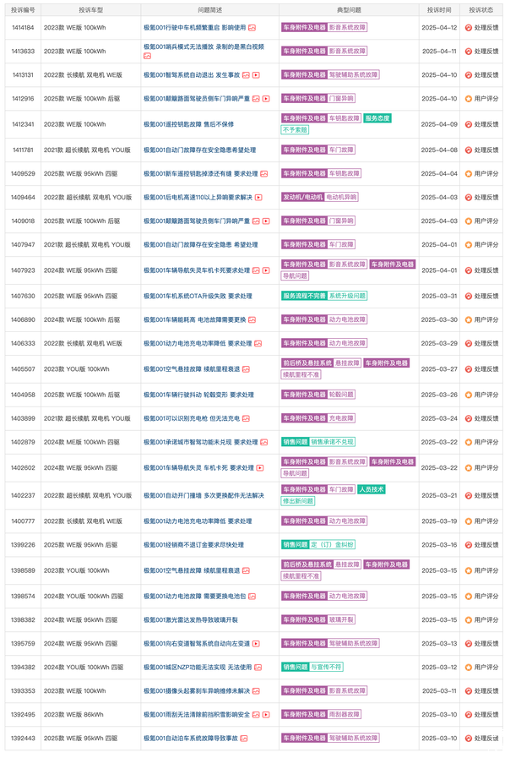Image resolution: width=532 pixels, height=758 pixels.
Task: Click the 服务态度 green tag
Action: (377, 118)
